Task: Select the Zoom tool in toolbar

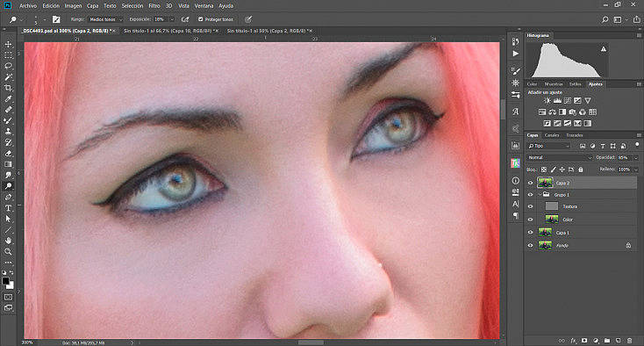Action: [8, 251]
